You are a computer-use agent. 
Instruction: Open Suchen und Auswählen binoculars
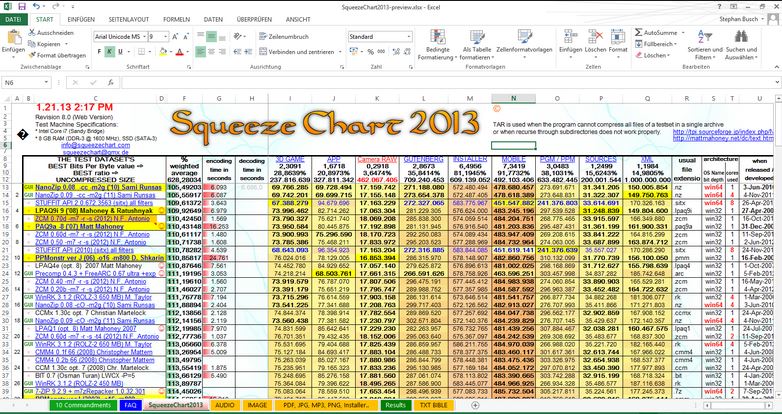coord(741,44)
